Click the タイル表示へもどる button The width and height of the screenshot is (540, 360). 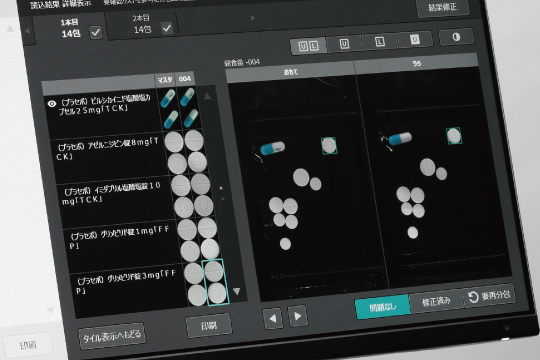(112, 336)
